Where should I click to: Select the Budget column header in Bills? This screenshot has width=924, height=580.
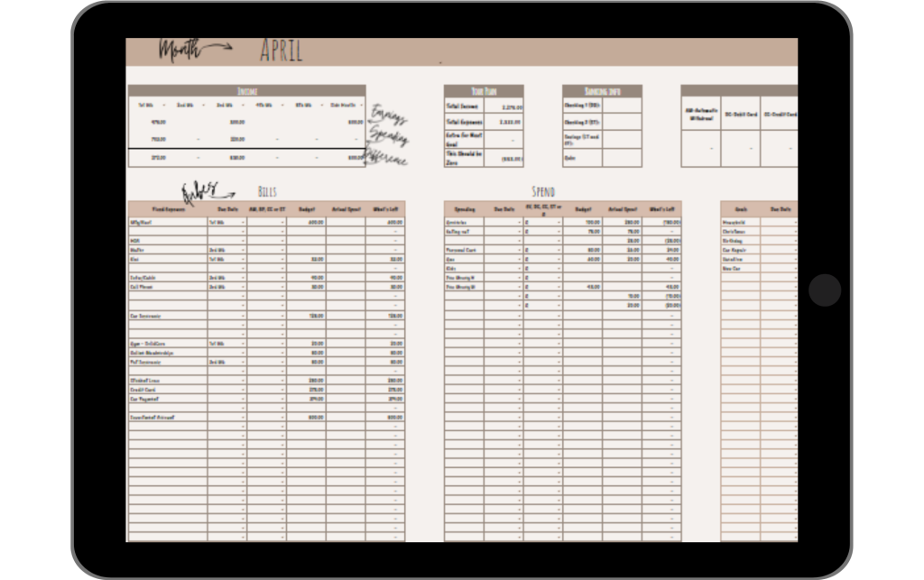pyautogui.click(x=307, y=208)
